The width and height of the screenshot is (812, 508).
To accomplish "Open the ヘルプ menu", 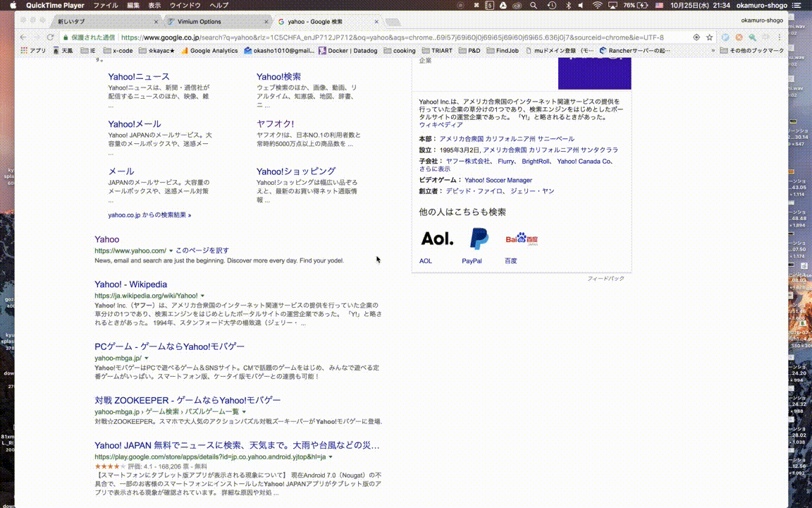I will pyautogui.click(x=219, y=5).
